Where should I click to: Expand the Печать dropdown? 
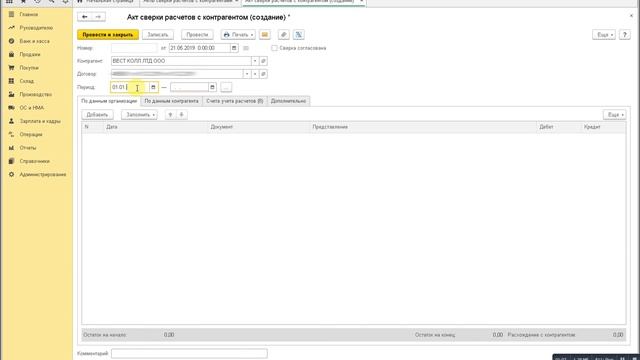(238, 35)
